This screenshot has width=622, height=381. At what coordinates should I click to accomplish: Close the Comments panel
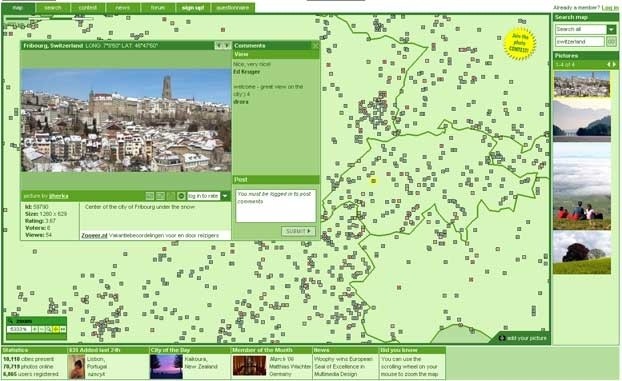(315, 46)
